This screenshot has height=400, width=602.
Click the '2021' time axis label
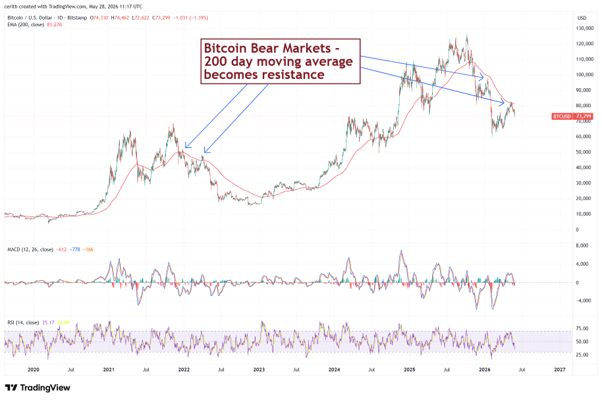point(109,370)
